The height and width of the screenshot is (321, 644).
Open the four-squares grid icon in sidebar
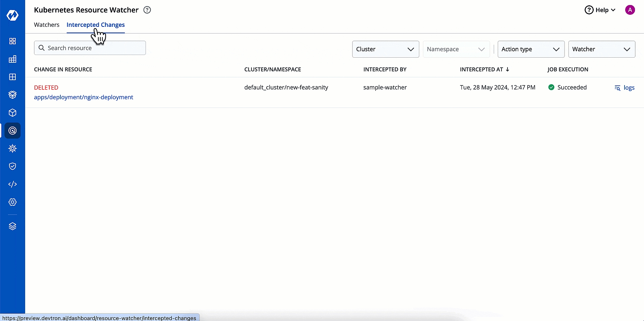[12, 41]
